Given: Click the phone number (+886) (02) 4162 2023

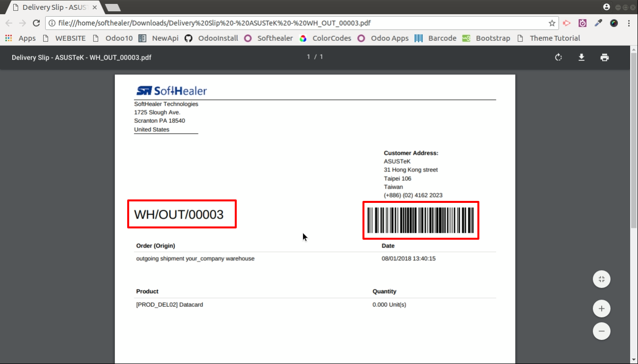Looking at the screenshot, I should point(413,195).
